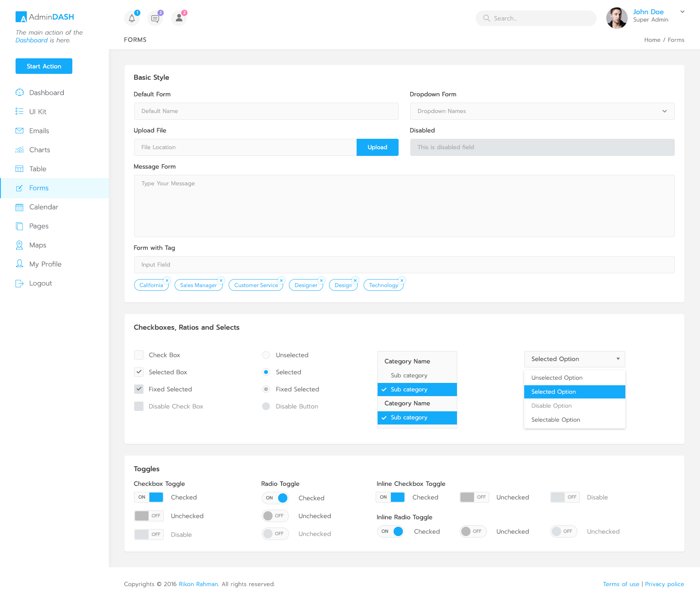Expand the Selected Option dropdown

575,359
